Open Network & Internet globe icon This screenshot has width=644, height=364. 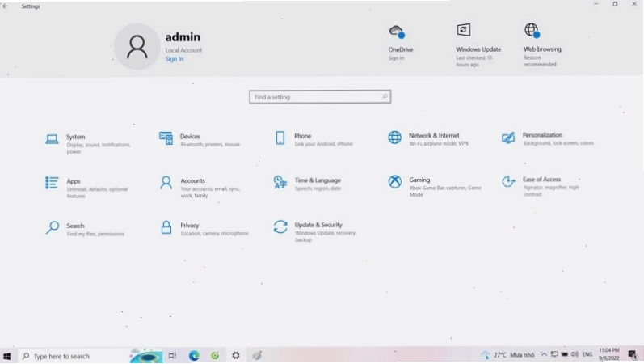click(394, 138)
